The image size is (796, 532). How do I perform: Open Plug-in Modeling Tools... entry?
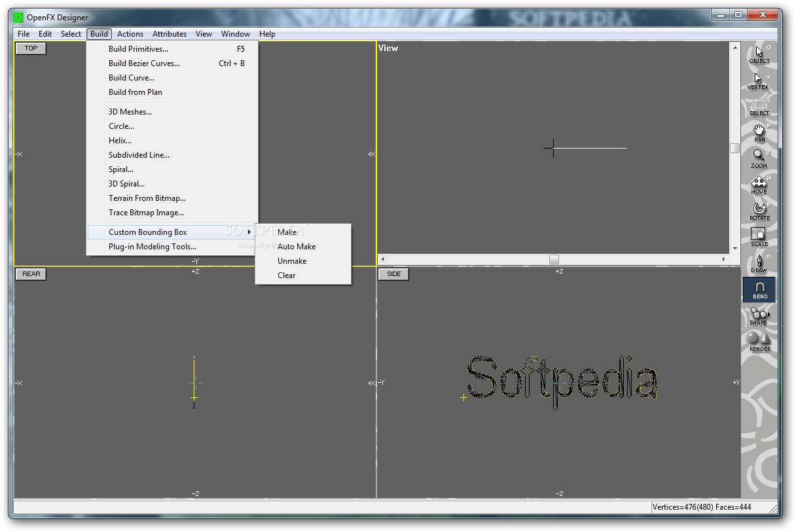(173, 247)
